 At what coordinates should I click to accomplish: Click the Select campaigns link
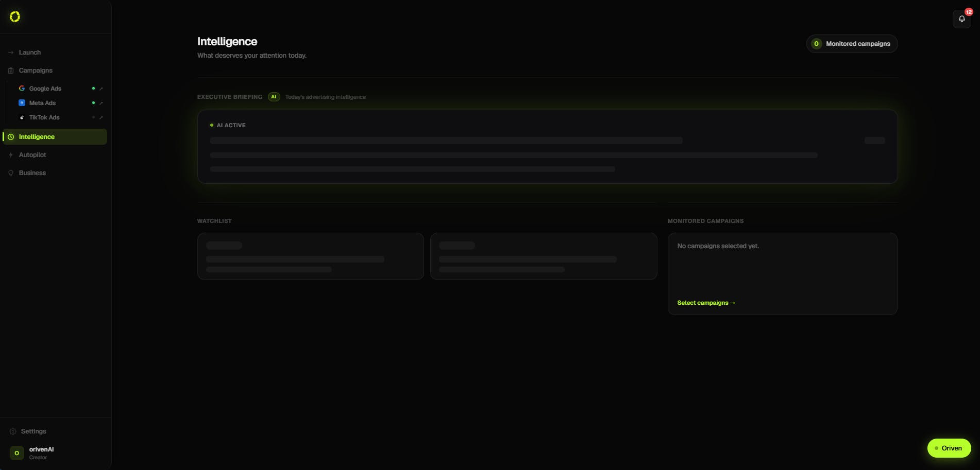(706, 303)
